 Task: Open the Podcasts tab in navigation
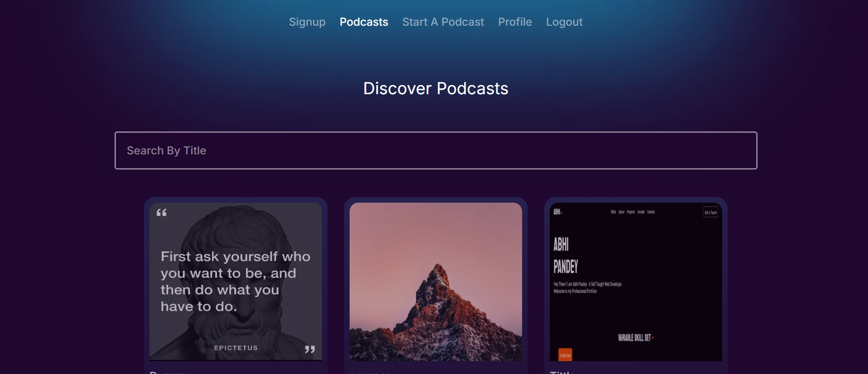tap(363, 22)
